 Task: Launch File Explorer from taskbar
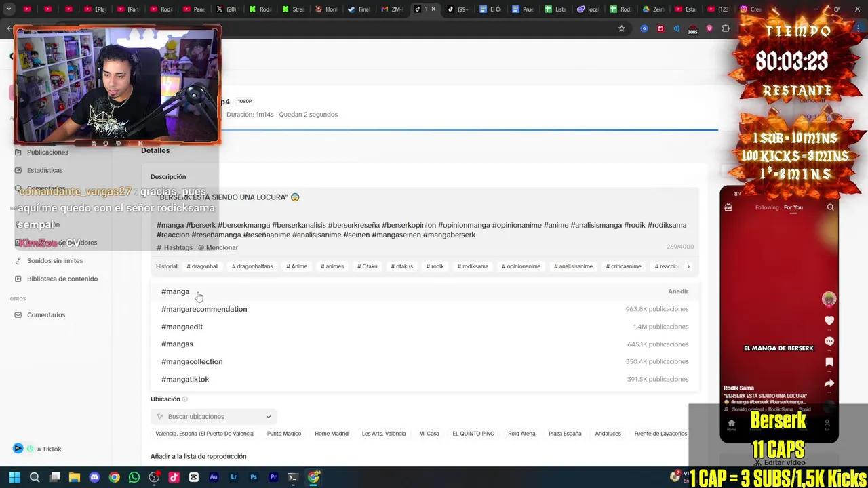(x=75, y=477)
